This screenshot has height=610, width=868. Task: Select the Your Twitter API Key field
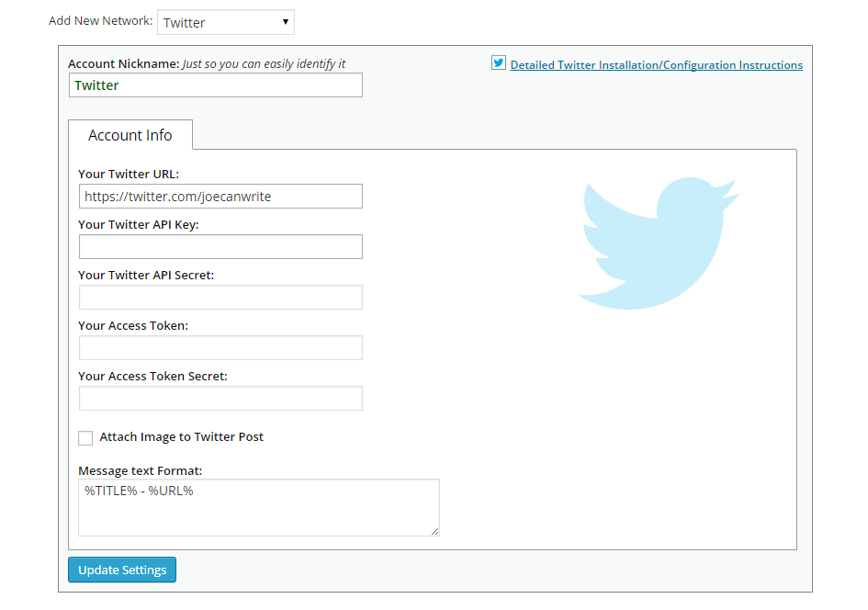(220, 247)
